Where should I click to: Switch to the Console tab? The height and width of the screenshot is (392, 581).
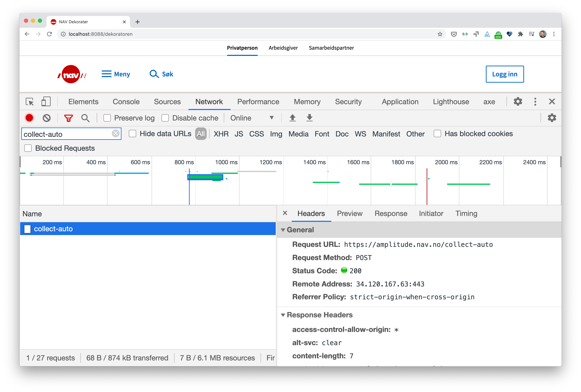pyautogui.click(x=126, y=102)
